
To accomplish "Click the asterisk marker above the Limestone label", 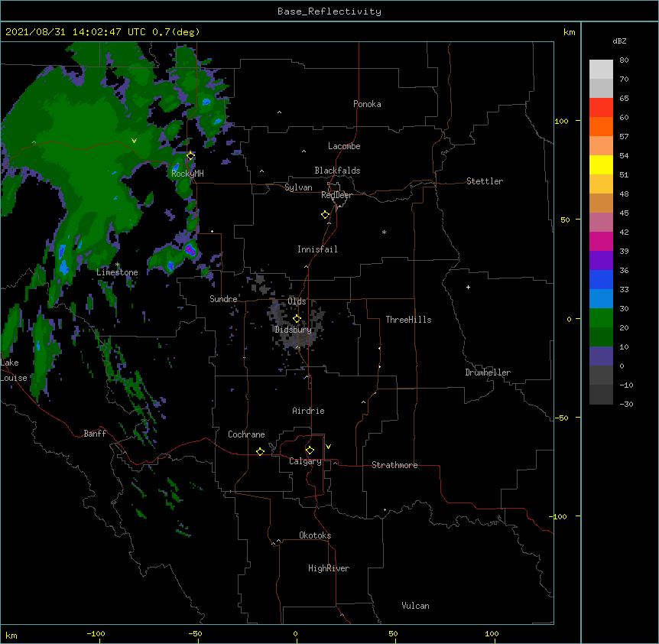I will click(x=117, y=265).
